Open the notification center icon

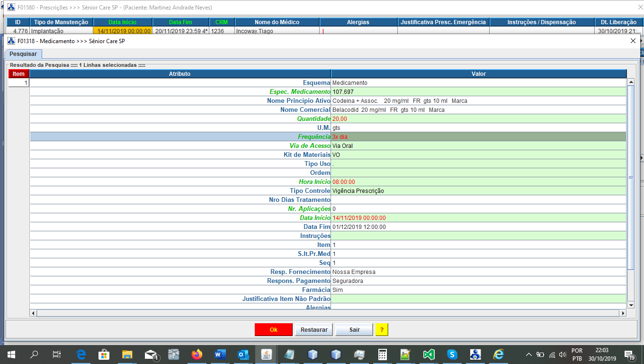(630, 355)
